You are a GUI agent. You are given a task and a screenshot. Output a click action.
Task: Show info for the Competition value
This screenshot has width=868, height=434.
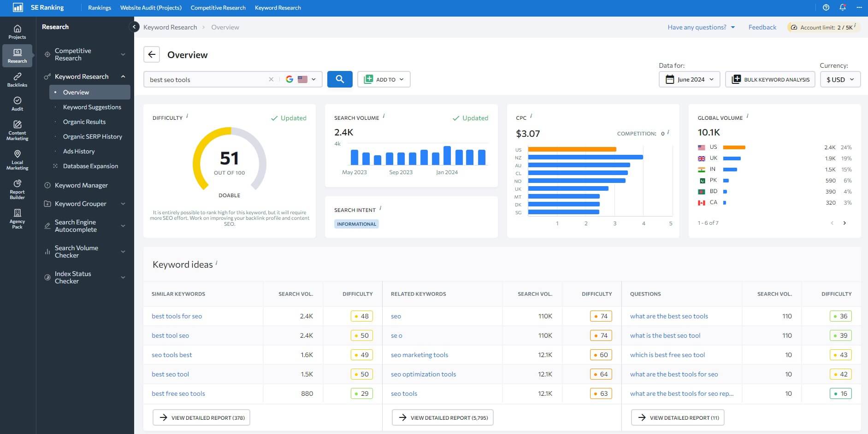668,132
